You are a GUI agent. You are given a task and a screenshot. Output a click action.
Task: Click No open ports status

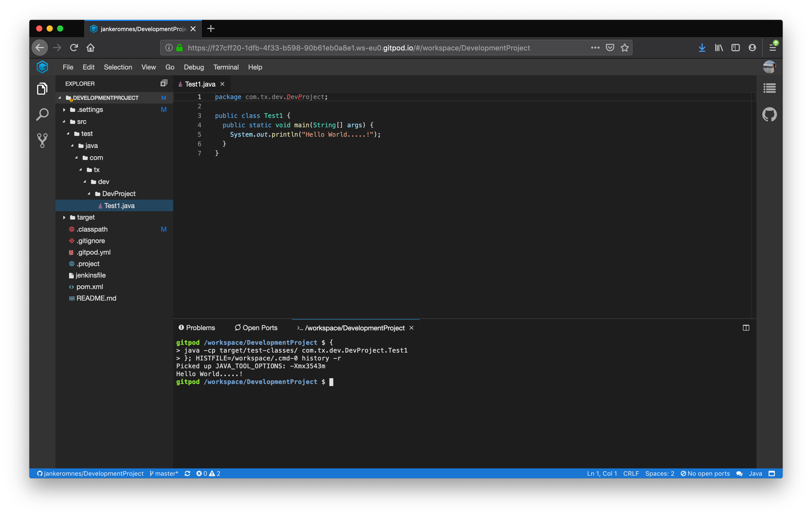[705, 473]
